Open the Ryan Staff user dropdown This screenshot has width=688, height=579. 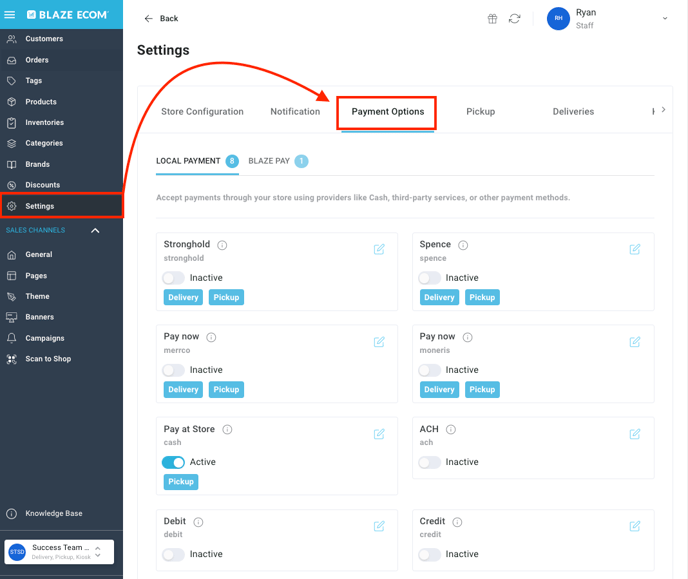(x=664, y=19)
